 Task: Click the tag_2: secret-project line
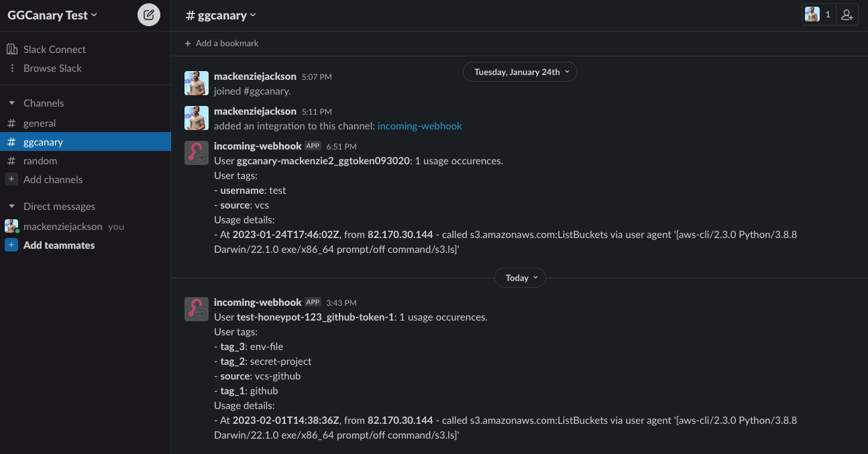tap(263, 361)
